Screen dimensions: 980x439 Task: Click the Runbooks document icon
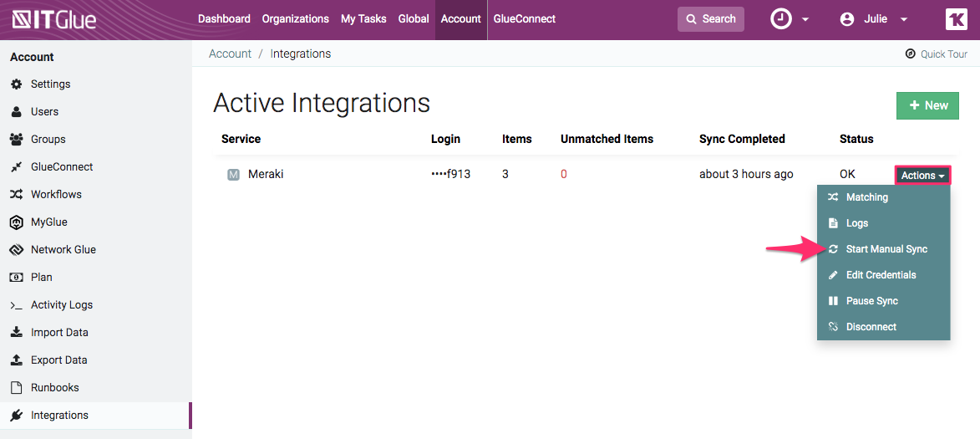(x=17, y=388)
